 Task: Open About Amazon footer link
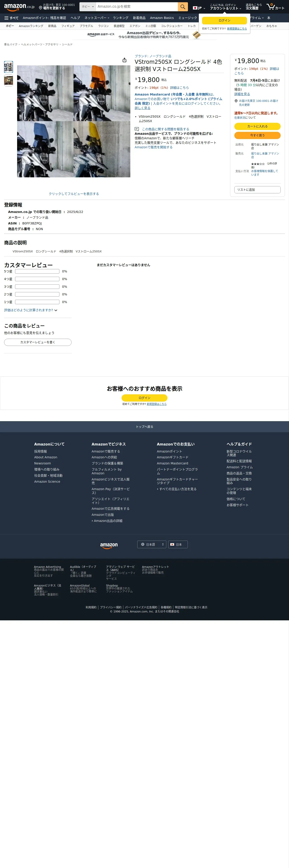46,457
